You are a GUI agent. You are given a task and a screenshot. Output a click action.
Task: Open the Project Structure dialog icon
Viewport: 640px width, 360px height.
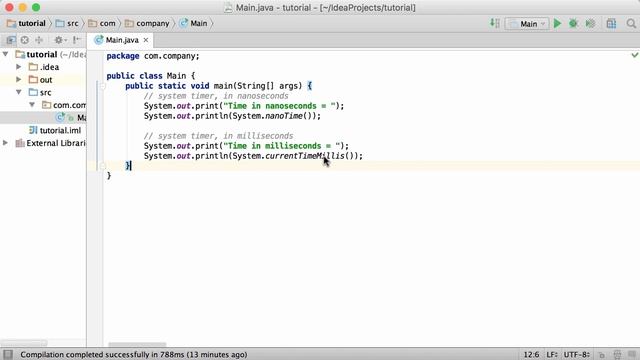pos(611,24)
